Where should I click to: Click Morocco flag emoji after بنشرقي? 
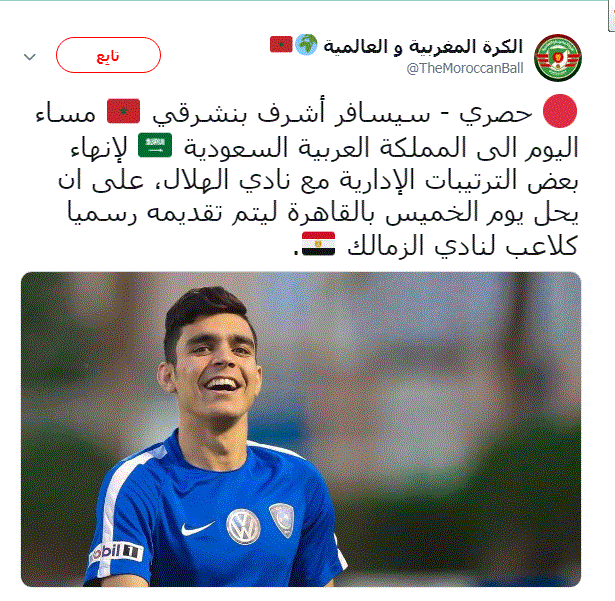124,111
